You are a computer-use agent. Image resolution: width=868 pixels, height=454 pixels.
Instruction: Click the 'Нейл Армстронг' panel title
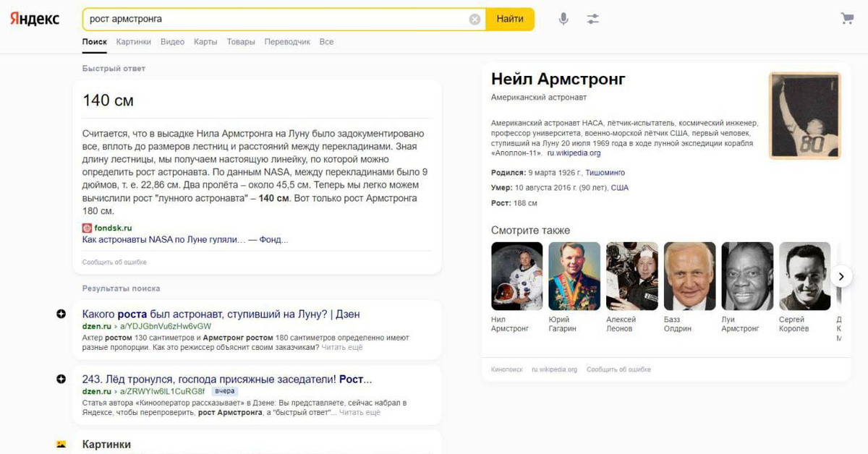pos(558,79)
